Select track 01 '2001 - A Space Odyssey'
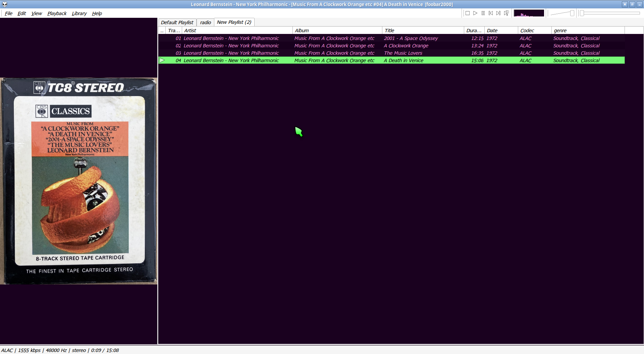 tap(391, 38)
